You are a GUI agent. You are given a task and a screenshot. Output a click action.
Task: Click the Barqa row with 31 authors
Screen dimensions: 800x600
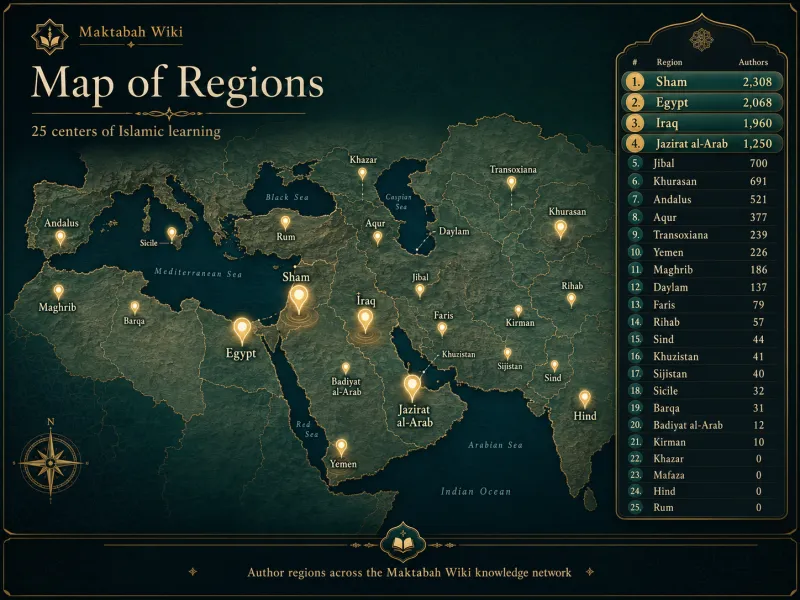point(702,408)
